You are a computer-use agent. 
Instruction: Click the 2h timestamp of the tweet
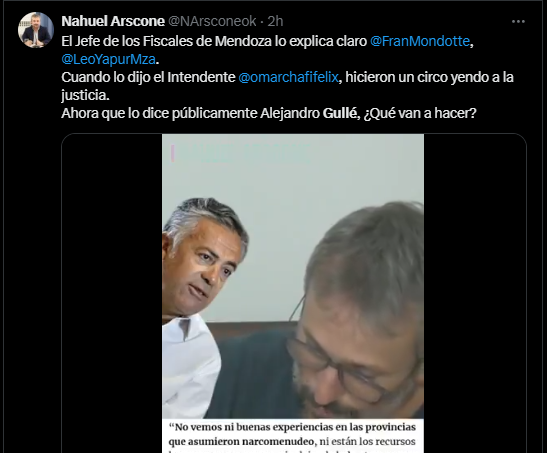coord(275,21)
